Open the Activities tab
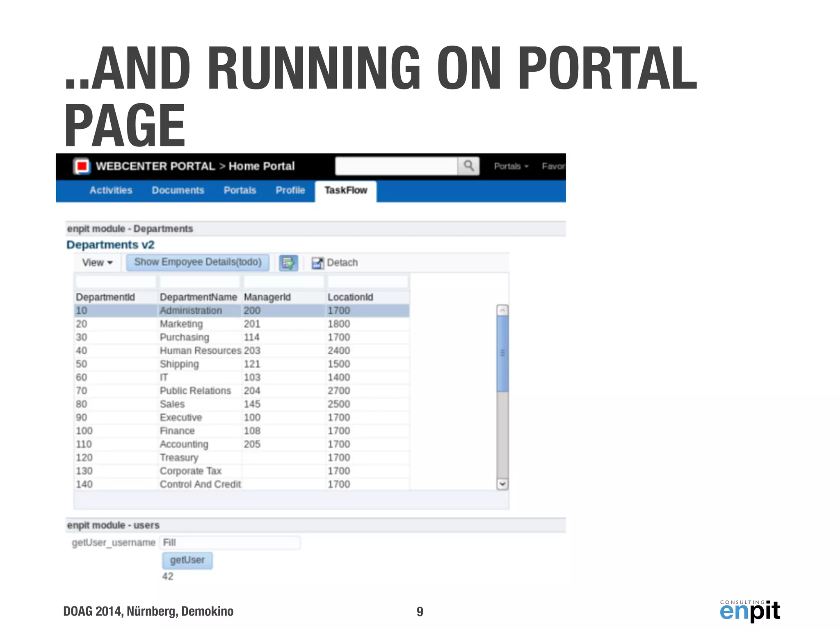This screenshot has height=630, width=840. point(111,190)
